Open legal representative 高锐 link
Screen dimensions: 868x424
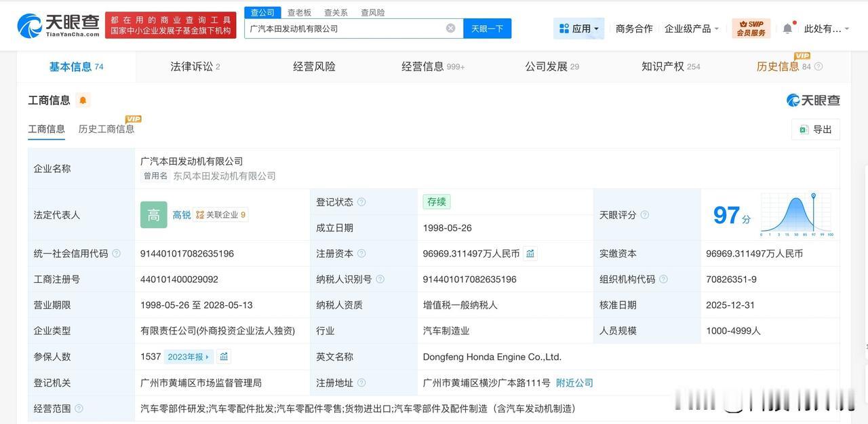point(182,215)
